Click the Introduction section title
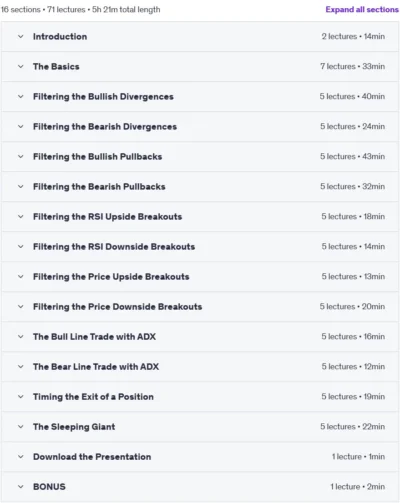This screenshot has width=400, height=503. [60, 37]
